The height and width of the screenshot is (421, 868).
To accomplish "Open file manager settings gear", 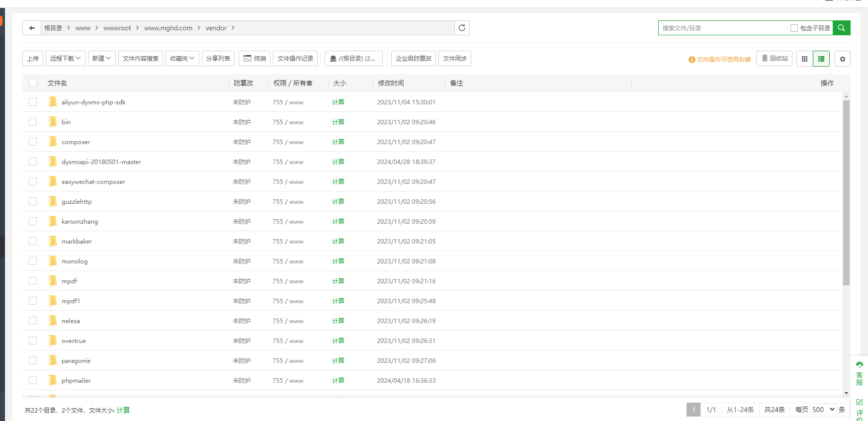I will click(x=843, y=59).
